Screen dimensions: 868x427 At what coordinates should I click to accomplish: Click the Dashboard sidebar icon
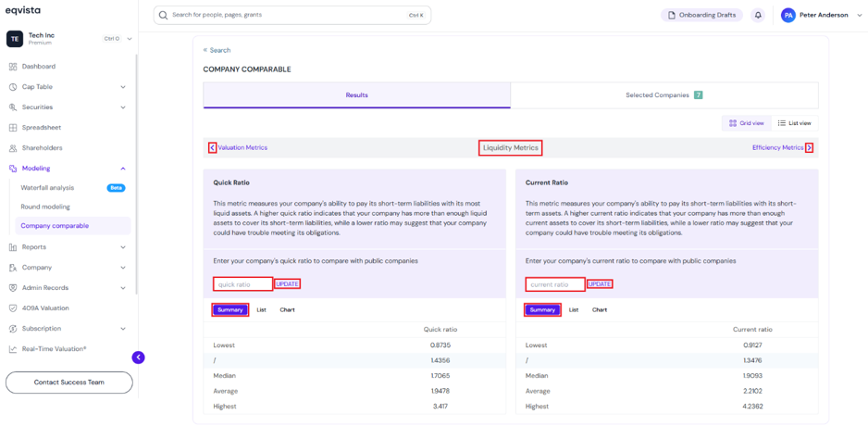[13, 67]
